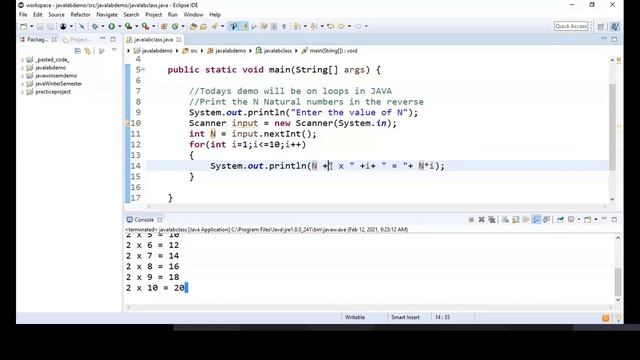Click the Back navigation arrow icon

click(x=341, y=27)
